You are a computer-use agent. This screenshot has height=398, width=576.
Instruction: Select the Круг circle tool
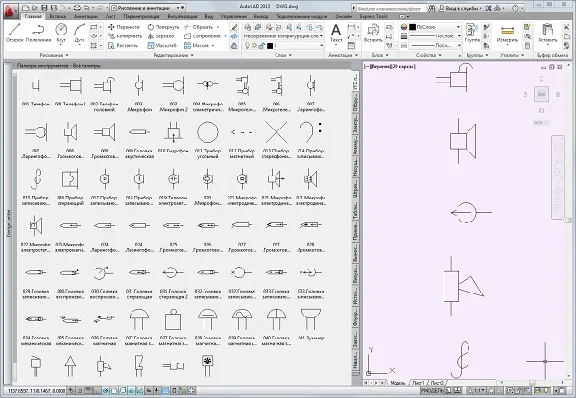click(x=61, y=33)
